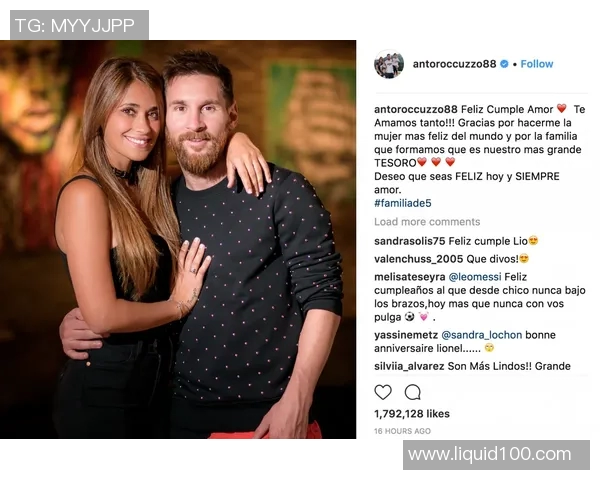
Task: View the 1,792,128 likes list
Action: [412, 414]
